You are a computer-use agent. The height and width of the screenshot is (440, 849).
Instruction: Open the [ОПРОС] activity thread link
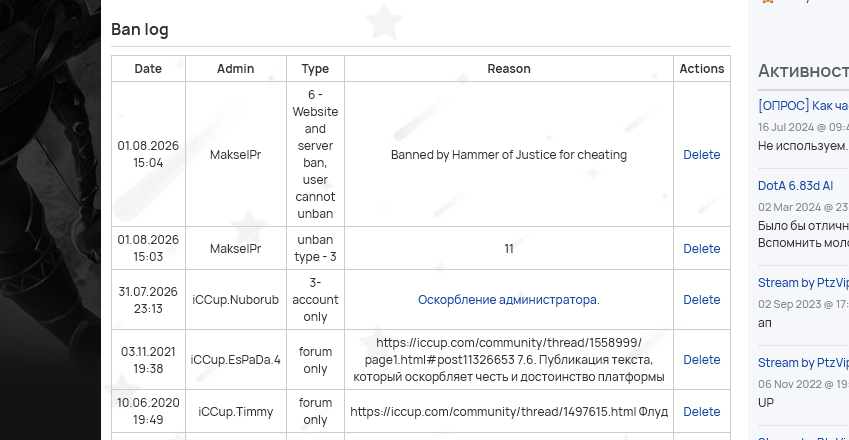(803, 106)
